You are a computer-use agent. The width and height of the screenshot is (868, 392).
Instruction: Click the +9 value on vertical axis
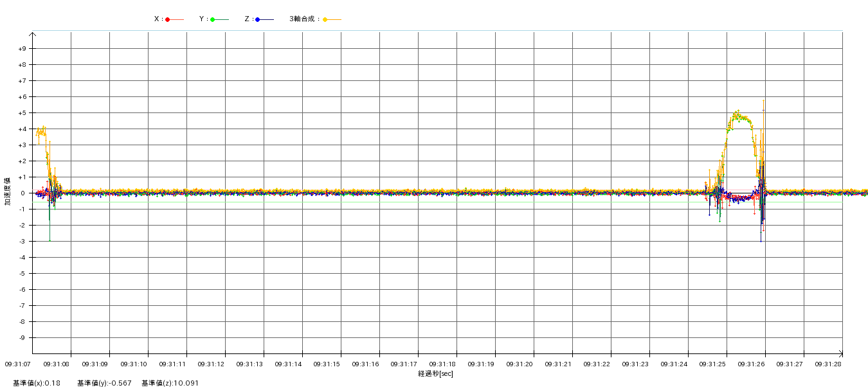tap(22, 49)
